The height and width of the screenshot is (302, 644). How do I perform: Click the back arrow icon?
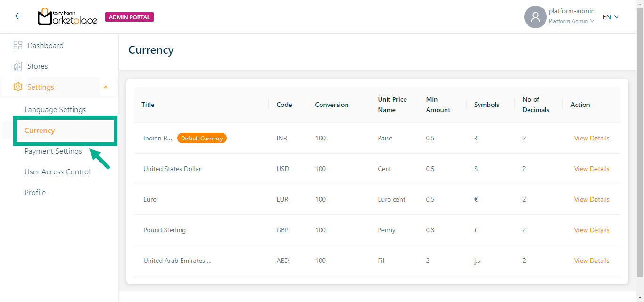19,16
